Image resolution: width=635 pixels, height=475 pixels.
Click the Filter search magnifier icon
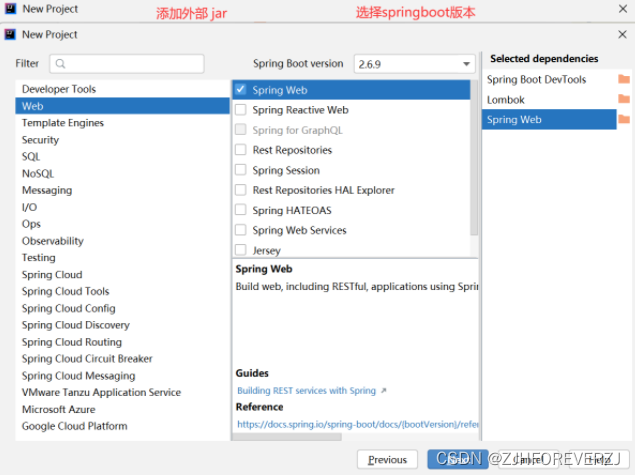pyautogui.click(x=60, y=64)
